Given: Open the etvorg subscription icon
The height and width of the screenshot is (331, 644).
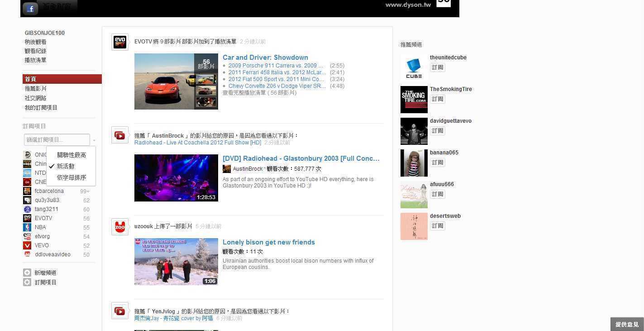Looking at the screenshot, I should pyautogui.click(x=27, y=236).
